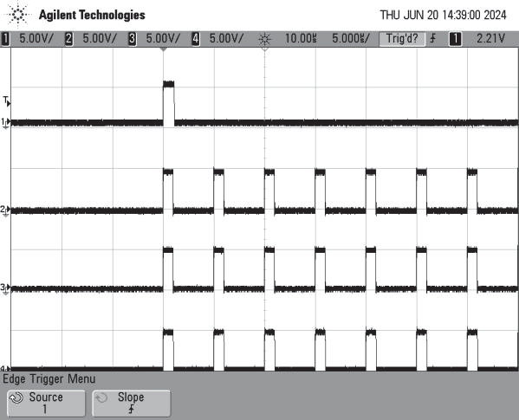
Task: Click the Agilent starburst logo
Action: (18, 15)
